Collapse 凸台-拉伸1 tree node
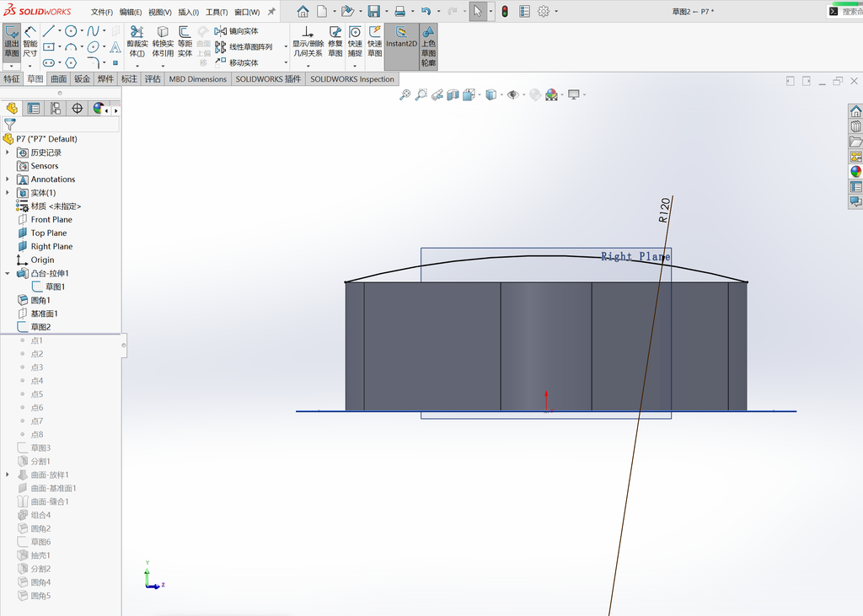 click(7, 274)
